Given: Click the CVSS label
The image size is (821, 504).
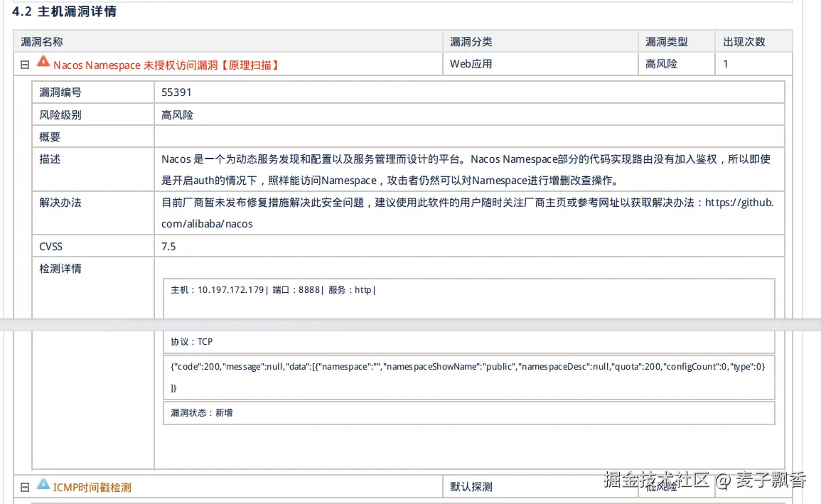Looking at the screenshot, I should [x=50, y=247].
